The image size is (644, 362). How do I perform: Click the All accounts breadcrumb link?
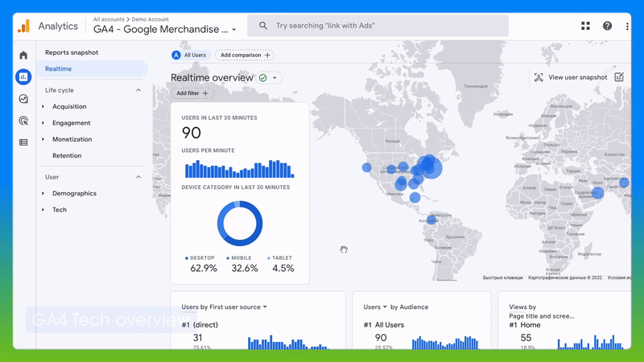click(x=109, y=19)
